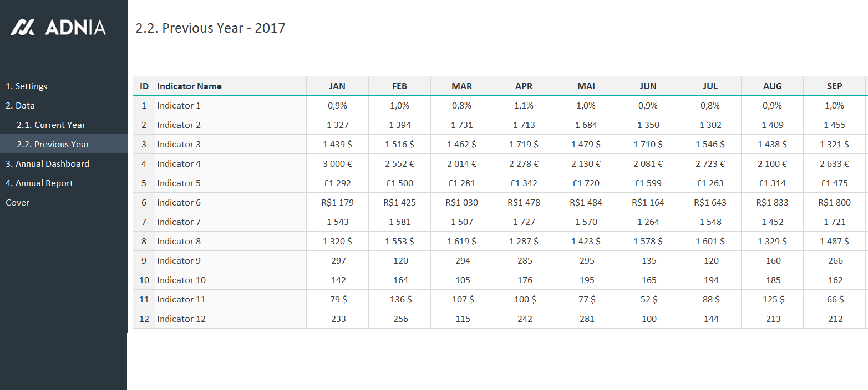868x390 pixels.
Task: Open 2.1. Current Year data sheet
Action: click(51, 125)
